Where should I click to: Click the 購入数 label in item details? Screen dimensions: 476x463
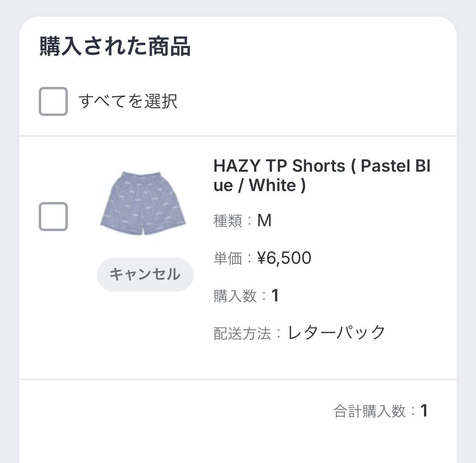(x=235, y=296)
